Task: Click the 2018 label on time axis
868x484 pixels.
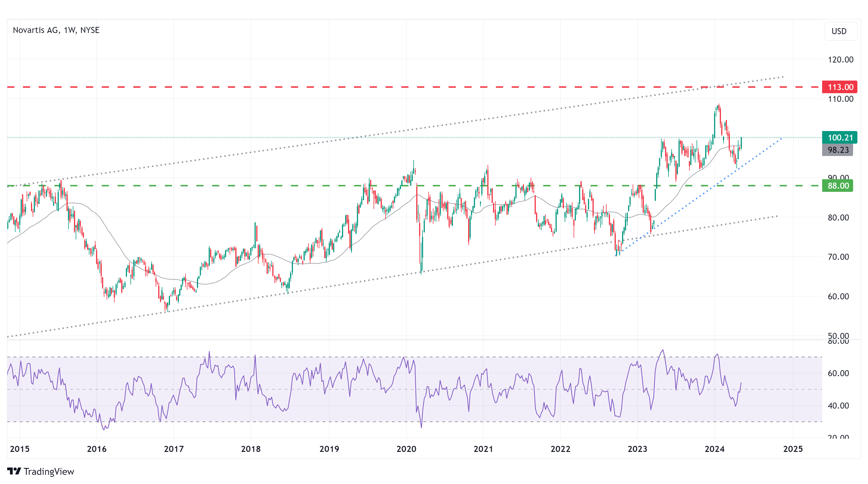Action: point(251,449)
